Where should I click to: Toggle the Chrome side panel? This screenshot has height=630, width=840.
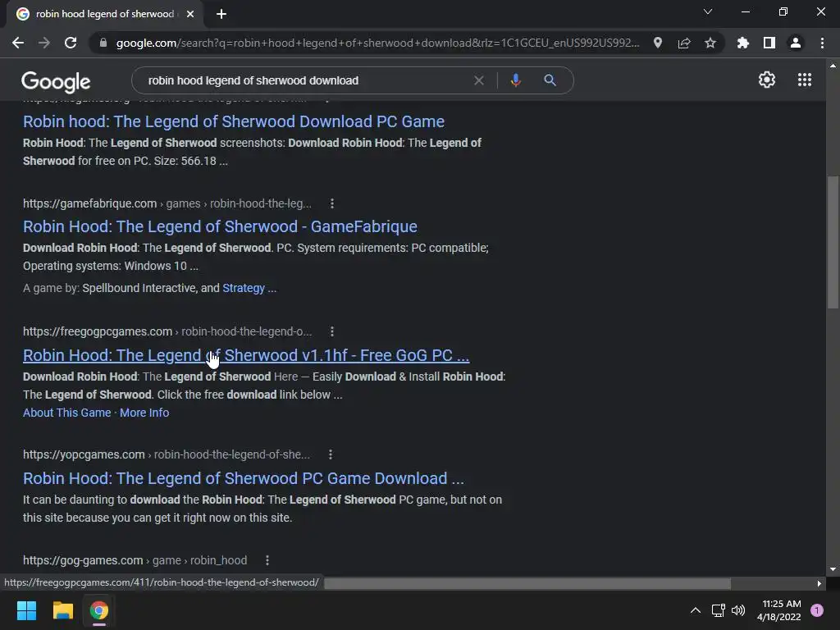(769, 43)
